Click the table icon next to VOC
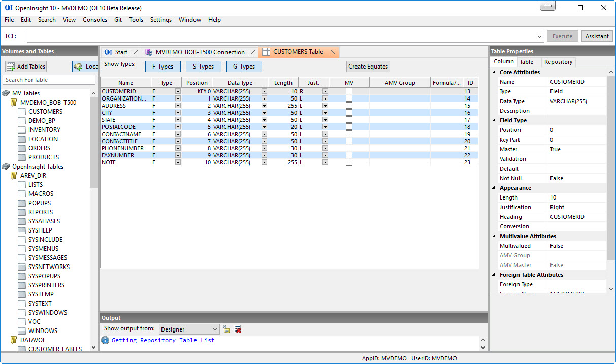This screenshot has height=364, width=616. coord(22,322)
